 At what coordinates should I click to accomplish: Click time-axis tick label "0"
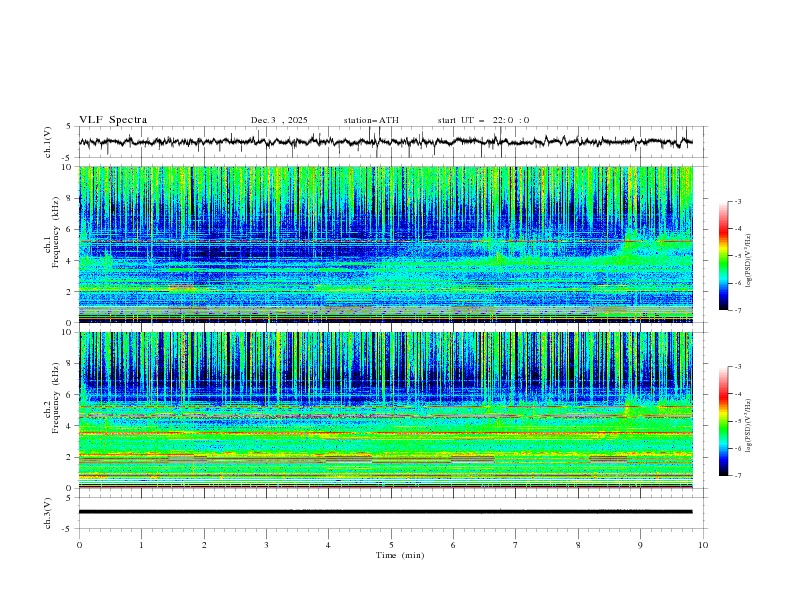pyautogui.click(x=79, y=545)
